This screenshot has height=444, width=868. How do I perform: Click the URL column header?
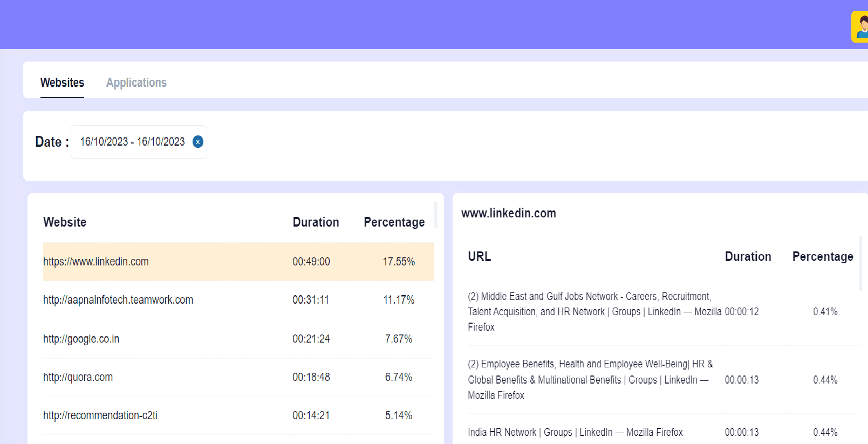[x=479, y=257]
